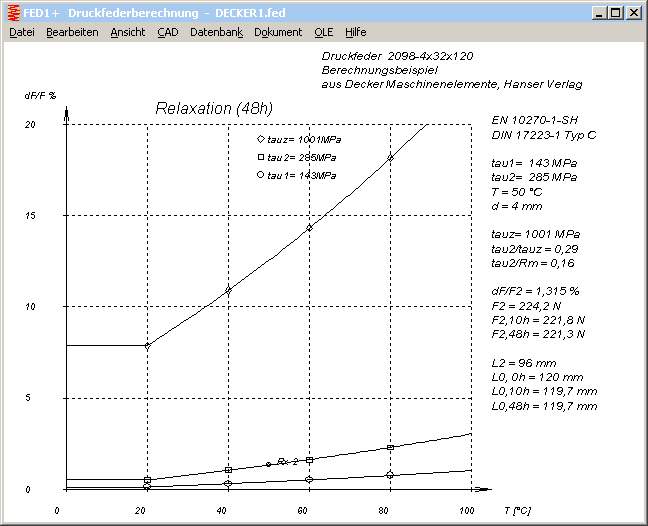This screenshot has width=648, height=526.
Task: Open the Hilfe menu
Action: 356,32
